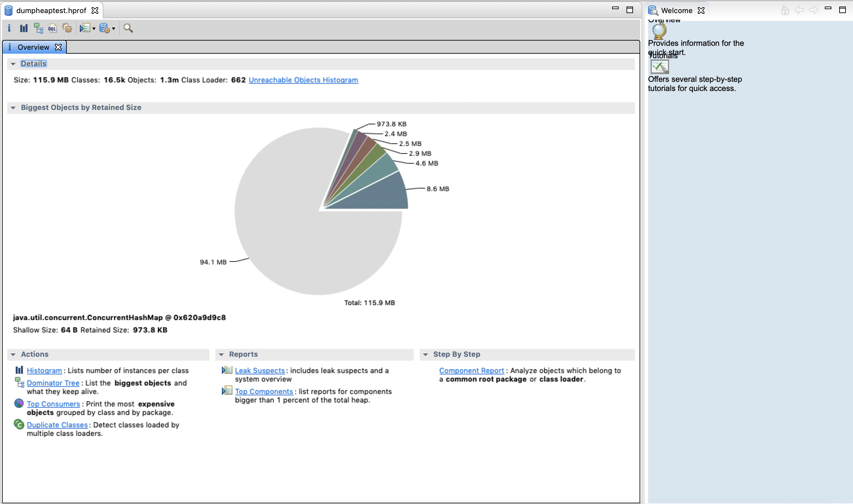Open the OQL query editor icon
Viewport: 853px width, 504px height.
tap(52, 28)
